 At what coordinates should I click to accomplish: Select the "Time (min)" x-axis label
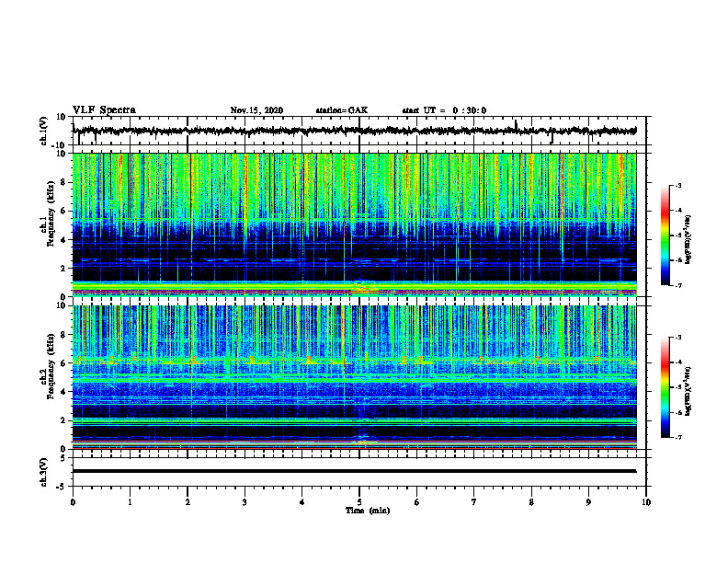[368, 511]
